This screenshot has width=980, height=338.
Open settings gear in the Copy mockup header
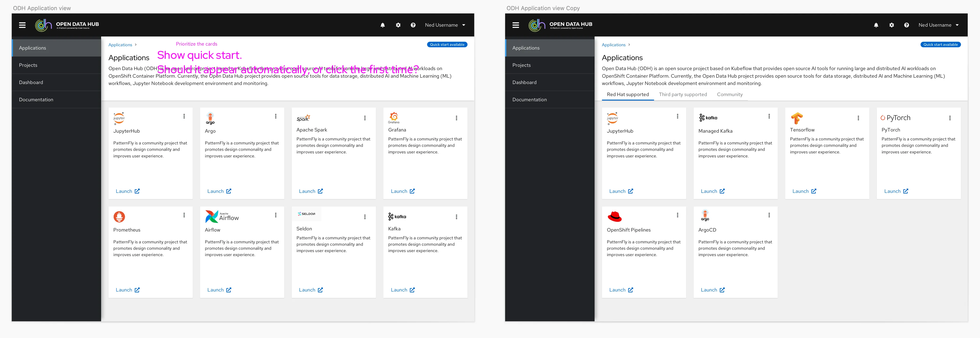click(x=891, y=25)
